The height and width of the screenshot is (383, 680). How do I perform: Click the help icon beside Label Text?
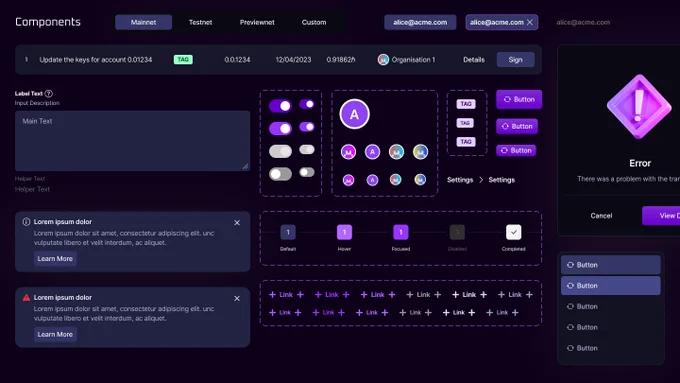(x=49, y=93)
